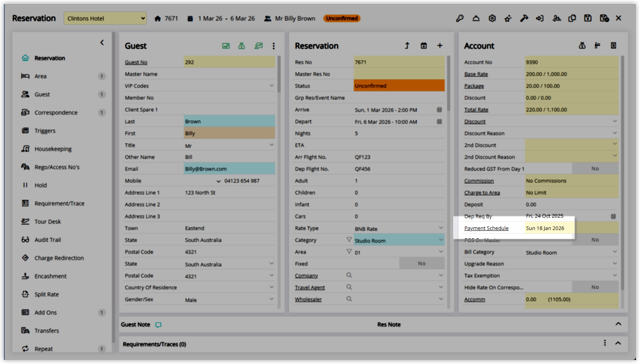Open Housekeeping in the sidebar
The width and height of the screenshot is (640, 364).
click(x=53, y=149)
